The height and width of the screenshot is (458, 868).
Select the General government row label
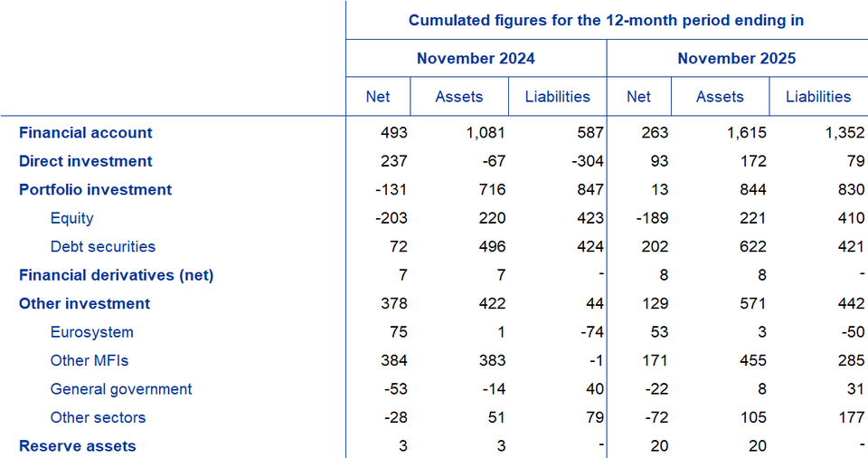point(121,389)
